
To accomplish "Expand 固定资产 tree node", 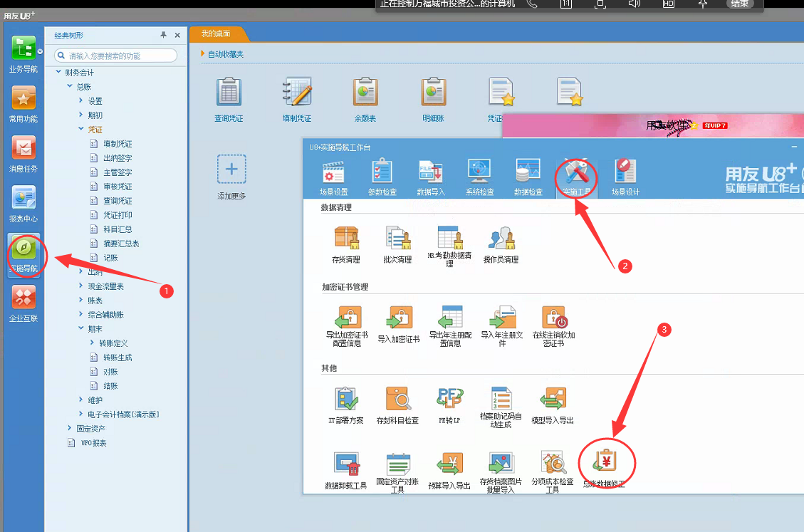I will pyautogui.click(x=70, y=428).
